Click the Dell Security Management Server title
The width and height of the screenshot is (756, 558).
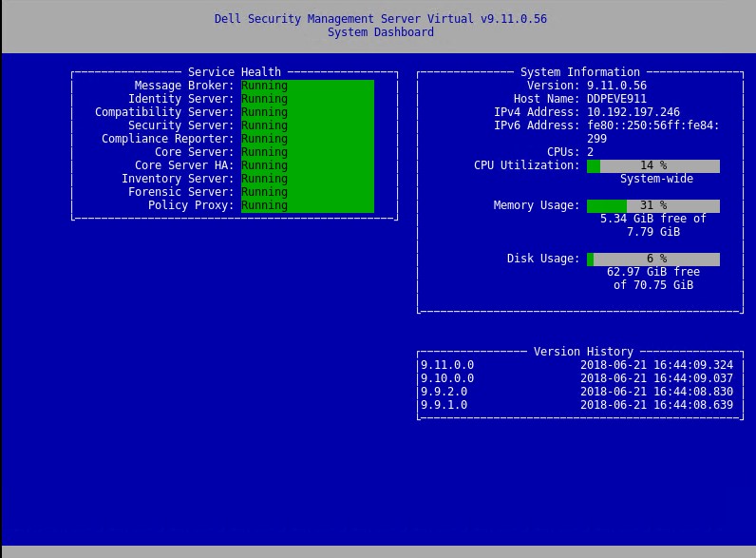pos(381,19)
